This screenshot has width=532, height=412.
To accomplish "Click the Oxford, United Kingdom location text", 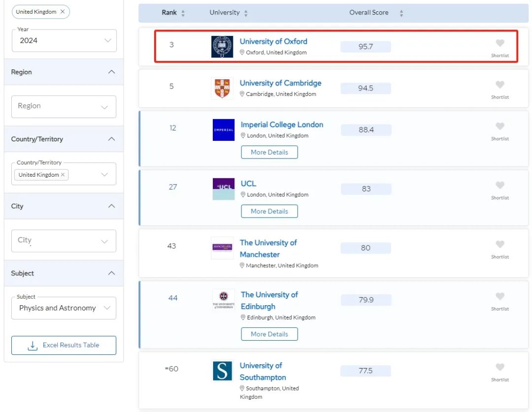I will (276, 53).
